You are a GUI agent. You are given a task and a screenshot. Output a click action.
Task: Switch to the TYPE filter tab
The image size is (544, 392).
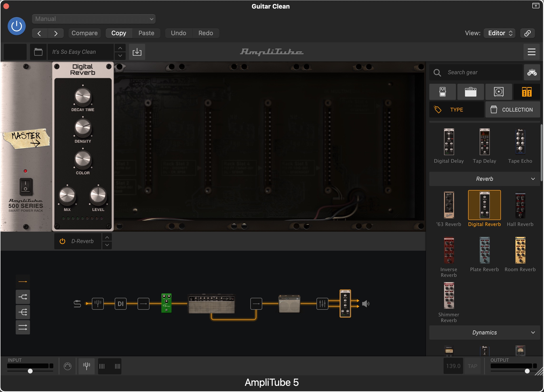point(456,110)
